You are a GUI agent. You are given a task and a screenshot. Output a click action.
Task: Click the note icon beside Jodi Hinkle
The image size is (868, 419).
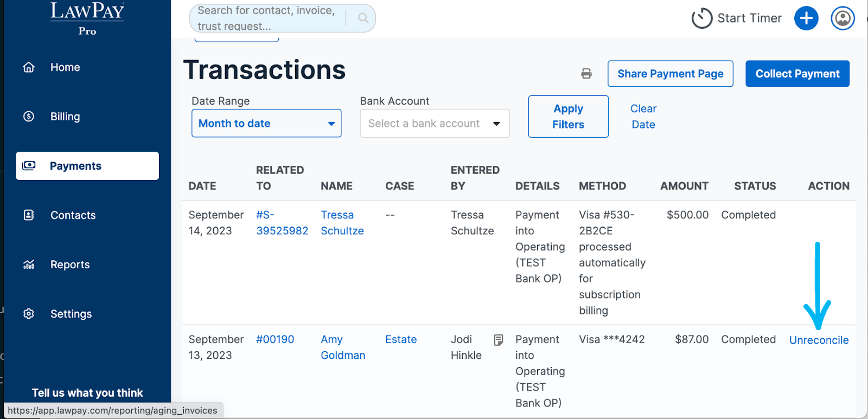[499, 340]
